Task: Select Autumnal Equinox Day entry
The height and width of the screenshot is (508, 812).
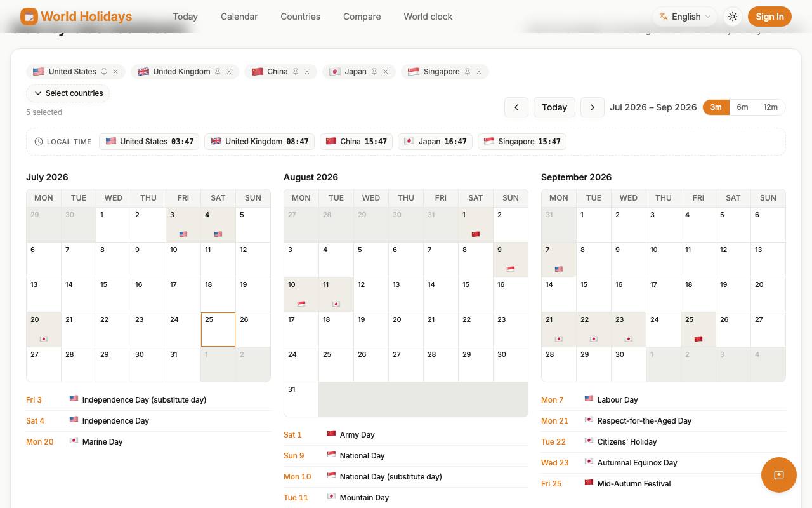Action: pyautogui.click(x=664, y=463)
